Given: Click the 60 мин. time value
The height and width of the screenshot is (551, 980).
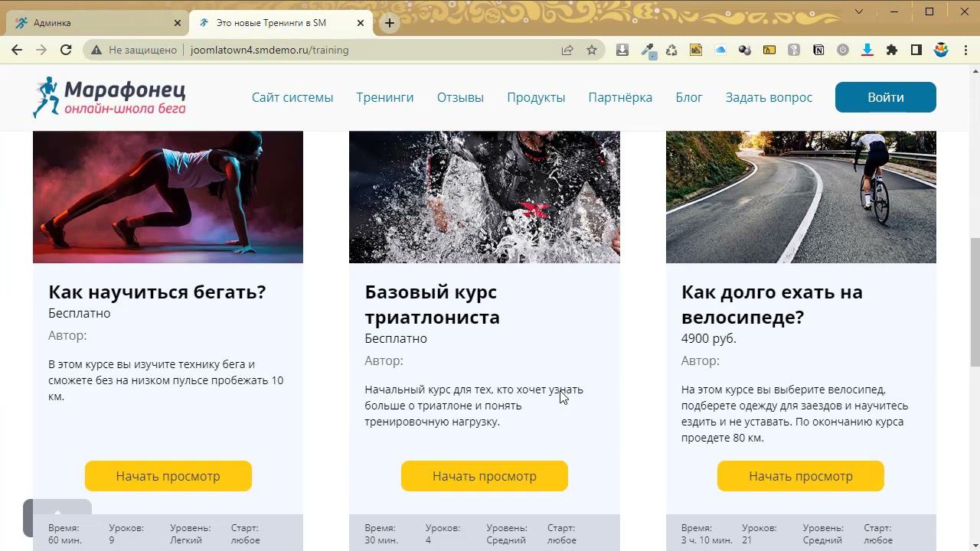Looking at the screenshot, I should click(x=65, y=540).
